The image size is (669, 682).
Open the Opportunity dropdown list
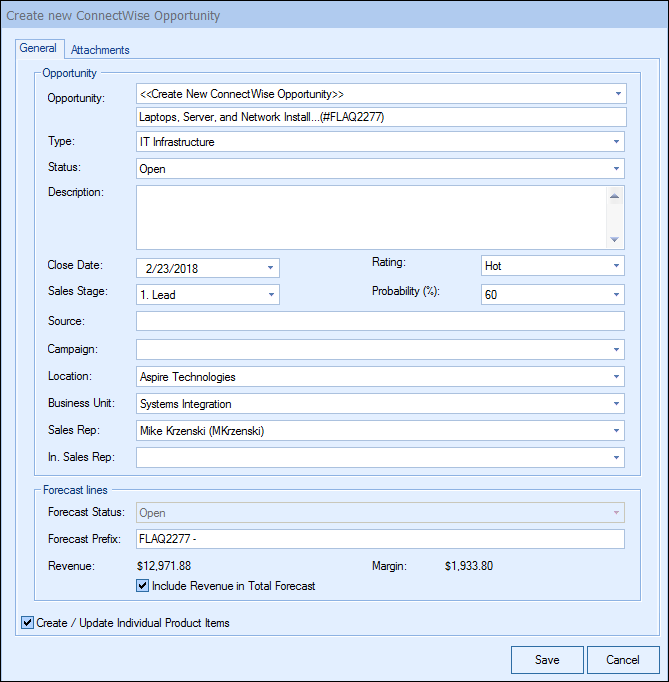[x=618, y=94]
